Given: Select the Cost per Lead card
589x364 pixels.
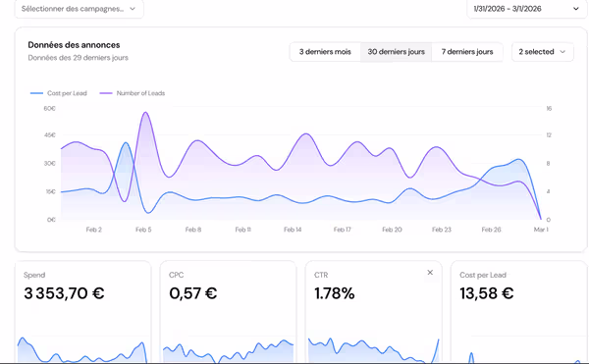Looking at the screenshot, I should (x=518, y=312).
